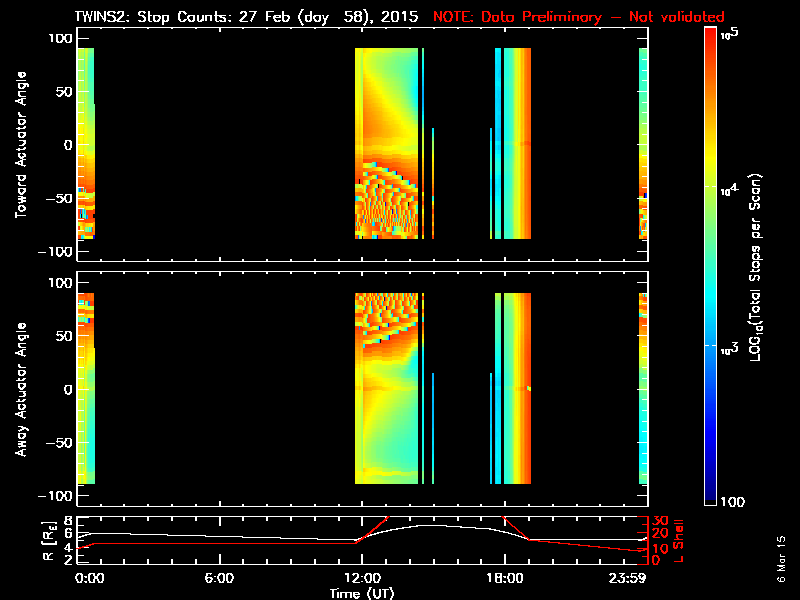This screenshot has width=800, height=600.
Task: Click the Time (UT) axis label
Action: click(362, 593)
